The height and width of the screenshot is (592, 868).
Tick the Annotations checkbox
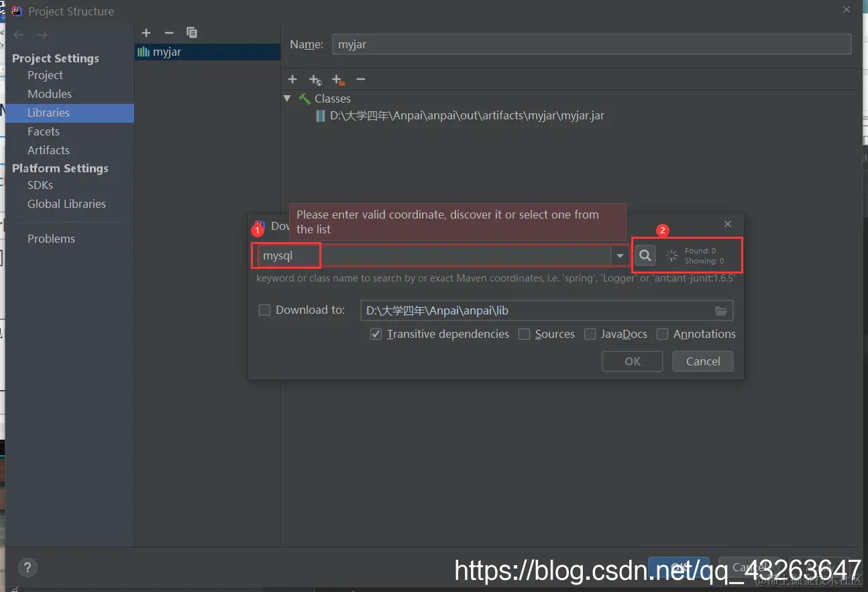(x=663, y=334)
